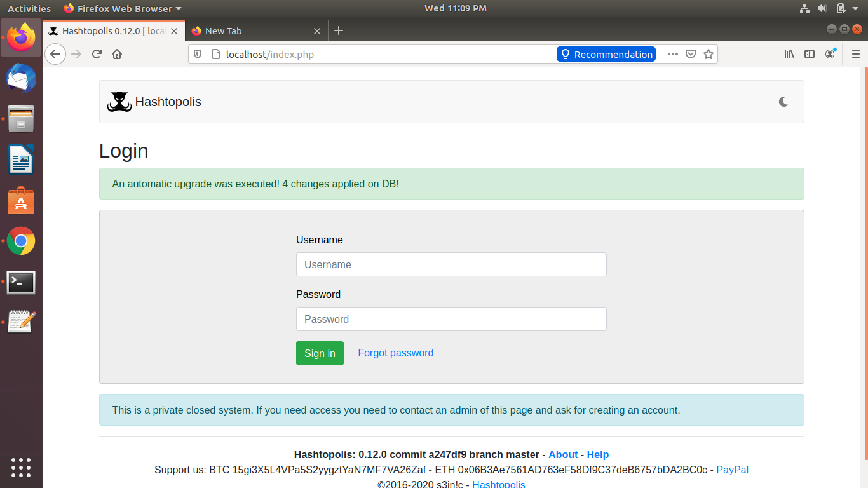This screenshot has height=488, width=868.
Task: Open the clock showing Wed 11:09 PM
Action: (x=455, y=8)
